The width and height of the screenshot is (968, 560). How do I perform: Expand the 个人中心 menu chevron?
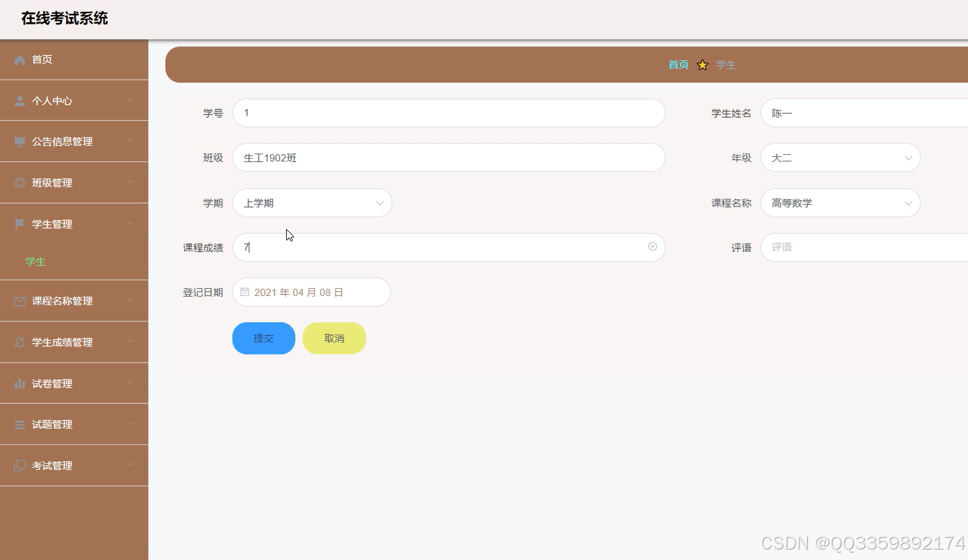131,100
